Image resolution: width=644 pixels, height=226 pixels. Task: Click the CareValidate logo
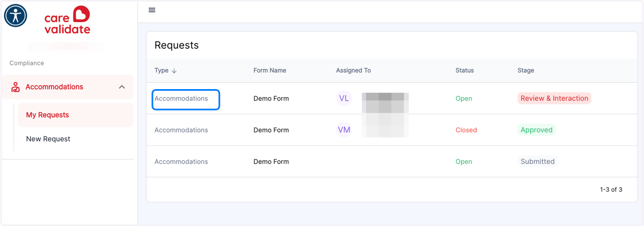point(67,20)
